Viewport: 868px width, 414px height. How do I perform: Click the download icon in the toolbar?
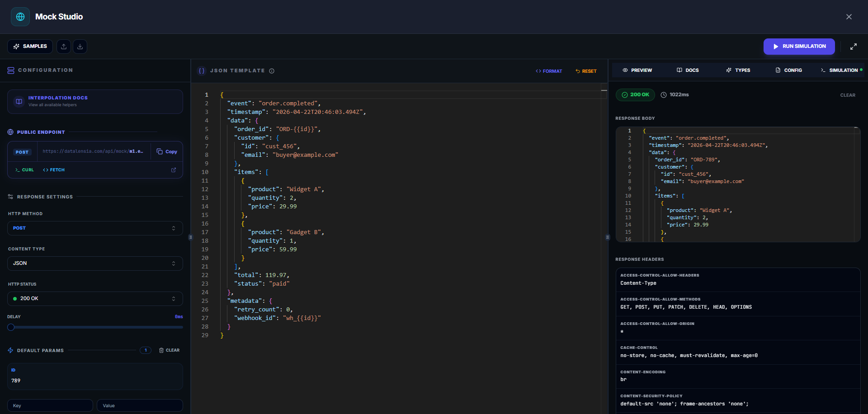click(x=80, y=47)
